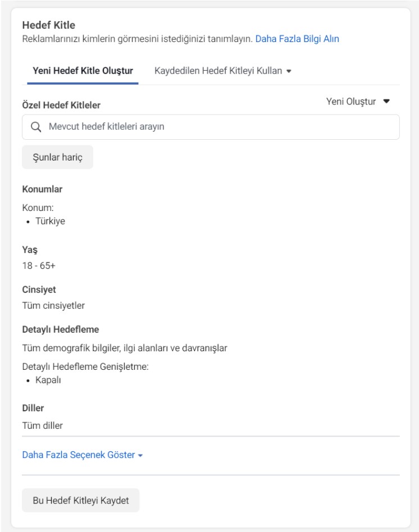Open the Yeni Oluştur dropdown
Viewport: 419px width, 532px height.
[358, 102]
